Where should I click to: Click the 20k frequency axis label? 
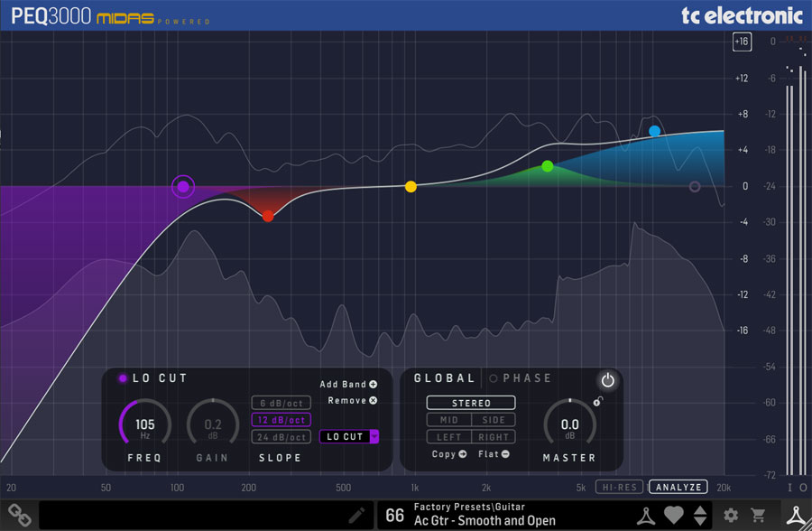tap(724, 488)
